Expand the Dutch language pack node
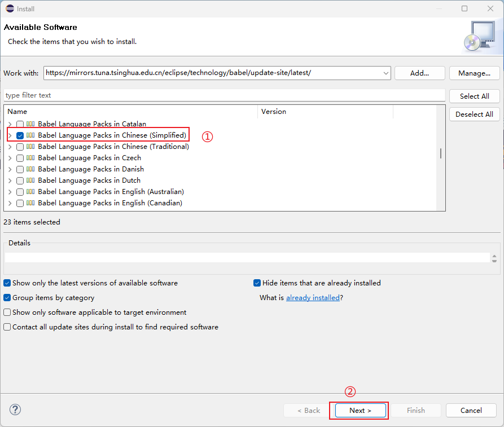The width and height of the screenshot is (504, 427). coord(10,181)
